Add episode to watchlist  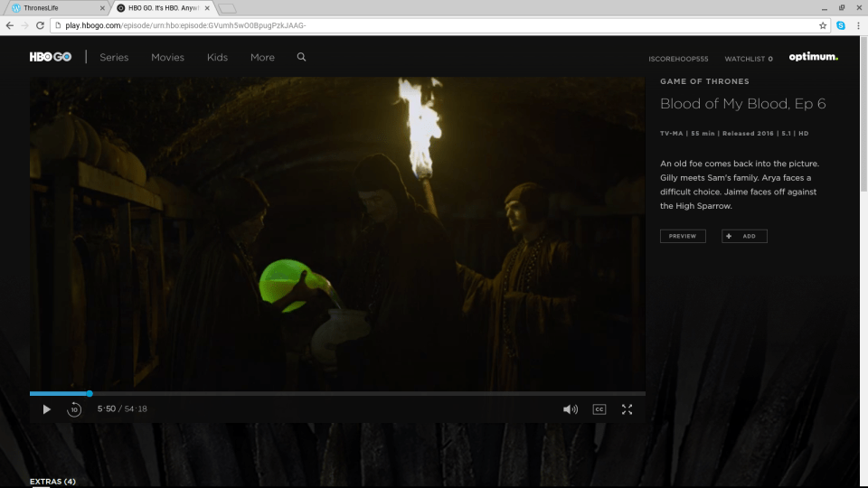tap(744, 236)
